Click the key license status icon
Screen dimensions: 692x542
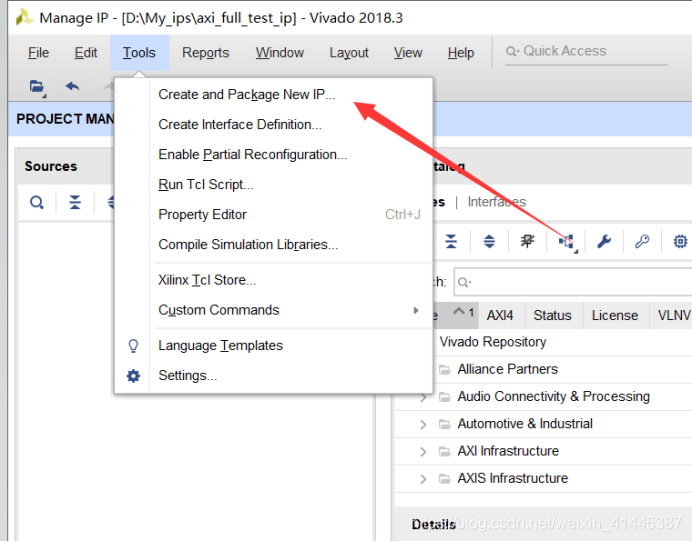coord(642,241)
